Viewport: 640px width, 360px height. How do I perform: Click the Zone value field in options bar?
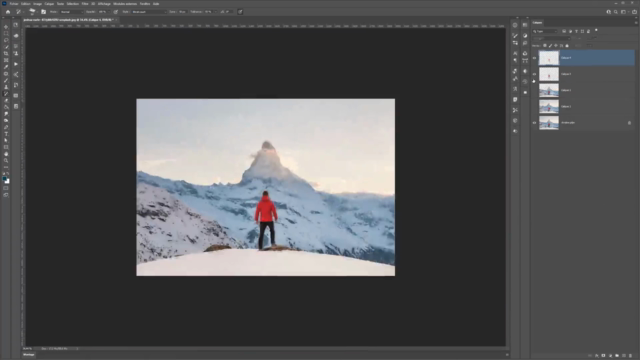pyautogui.click(x=183, y=12)
